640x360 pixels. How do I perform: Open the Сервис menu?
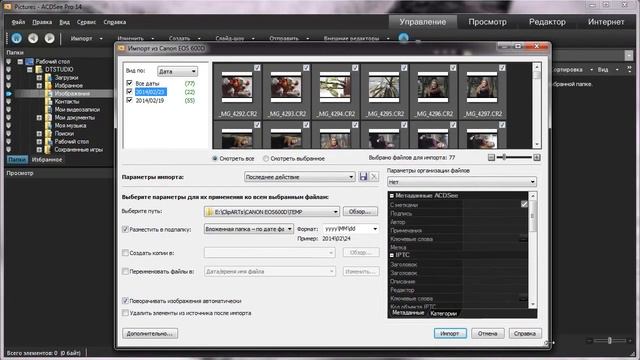(86, 22)
